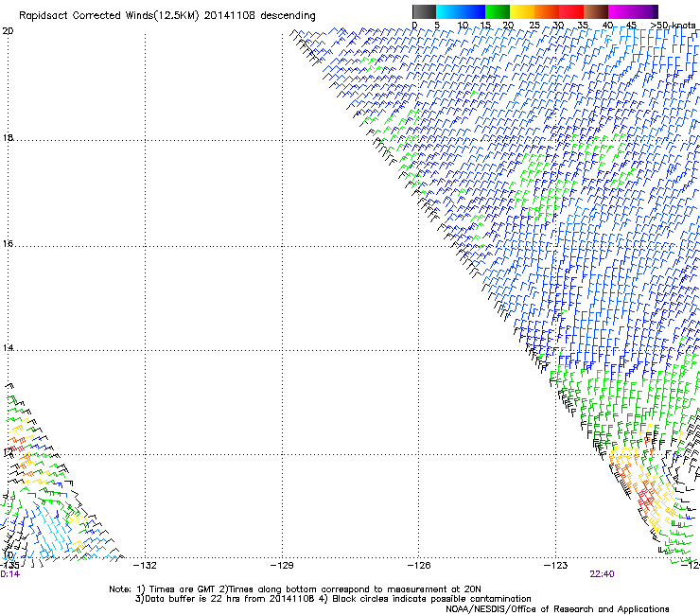Screen dimensions: 700x615
Task: Select the latitude axis label '16'
Action: [x=8, y=244]
